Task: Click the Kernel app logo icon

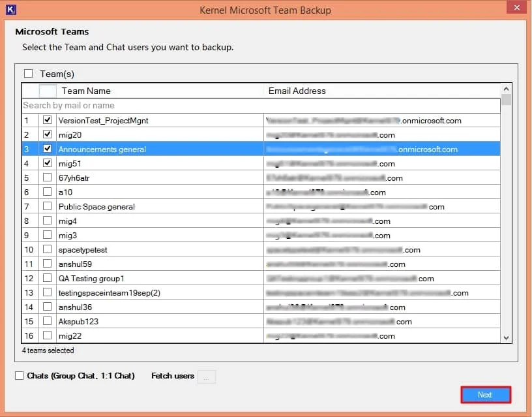Action: pyautogui.click(x=11, y=10)
